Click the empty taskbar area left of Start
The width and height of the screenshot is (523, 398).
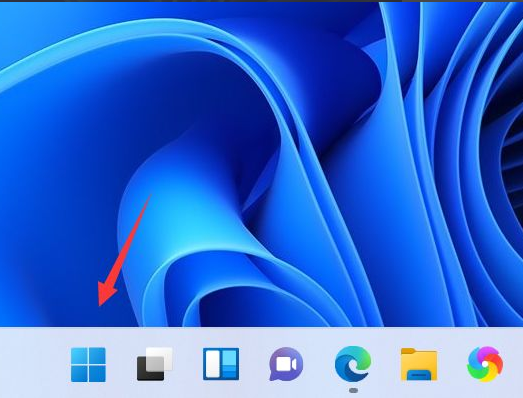(33, 363)
